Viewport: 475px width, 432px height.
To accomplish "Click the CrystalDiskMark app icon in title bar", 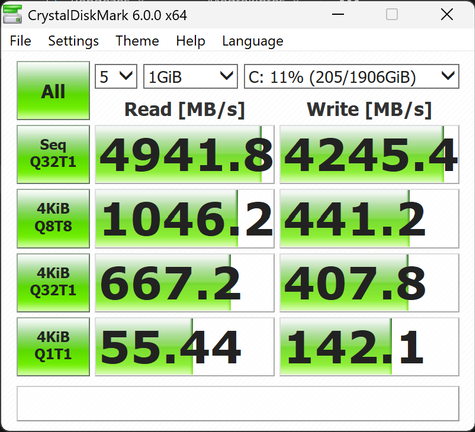I will coord(12,15).
